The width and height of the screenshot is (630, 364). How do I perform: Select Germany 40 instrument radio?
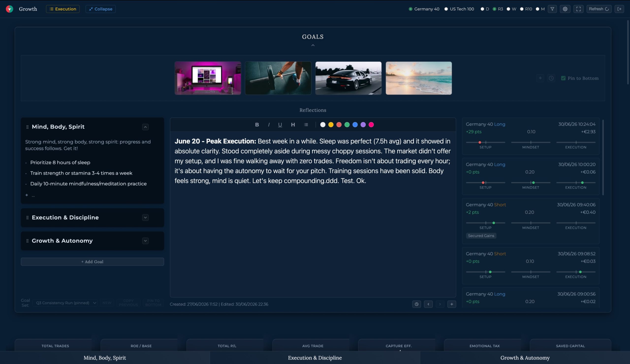pyautogui.click(x=410, y=9)
